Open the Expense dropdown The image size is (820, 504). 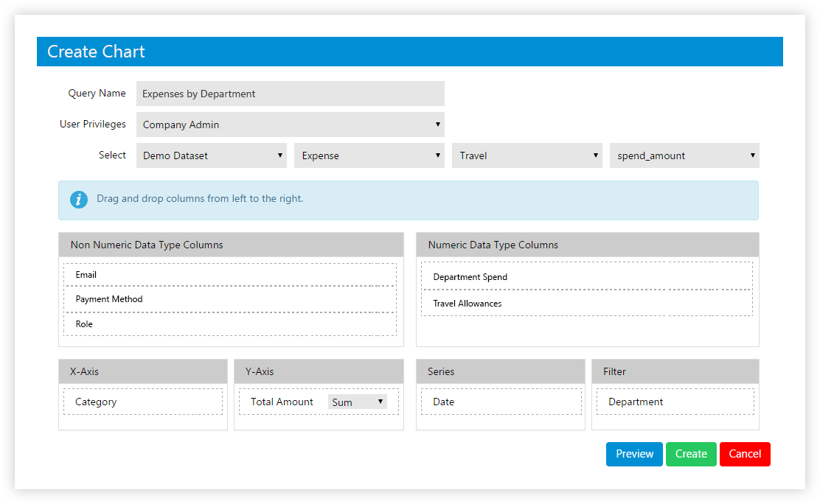pyautogui.click(x=369, y=155)
